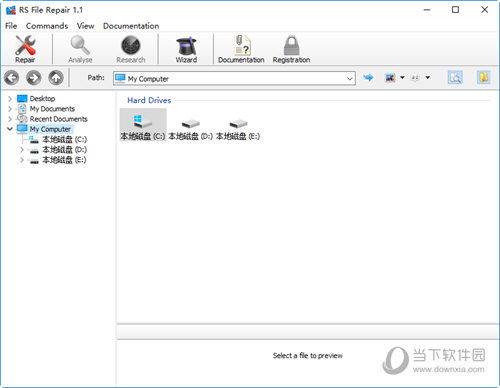Select My Documents in the tree
The height and width of the screenshot is (388, 500).
[52, 109]
